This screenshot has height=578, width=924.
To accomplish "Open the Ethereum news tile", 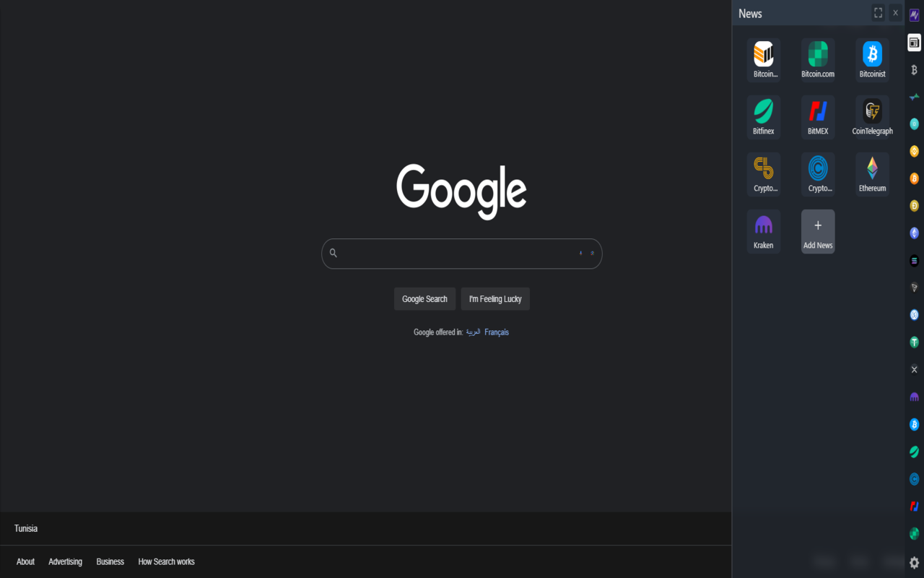I will tap(872, 174).
